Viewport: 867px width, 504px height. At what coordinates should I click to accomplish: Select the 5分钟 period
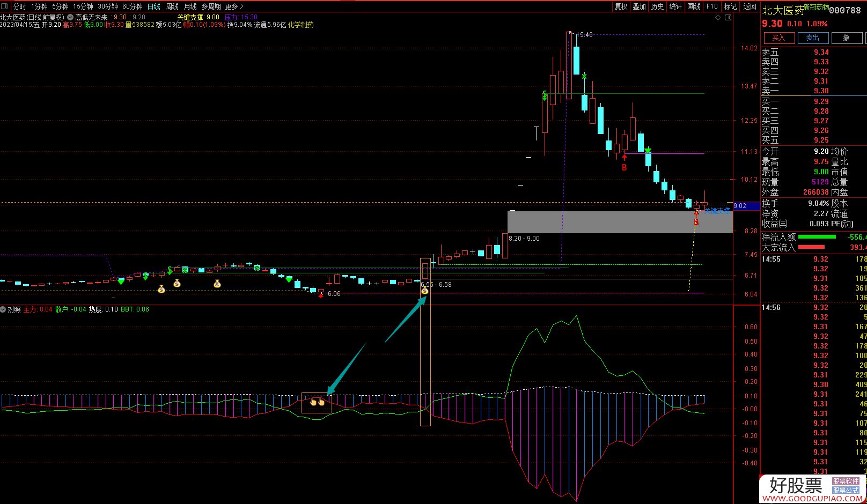pos(60,6)
